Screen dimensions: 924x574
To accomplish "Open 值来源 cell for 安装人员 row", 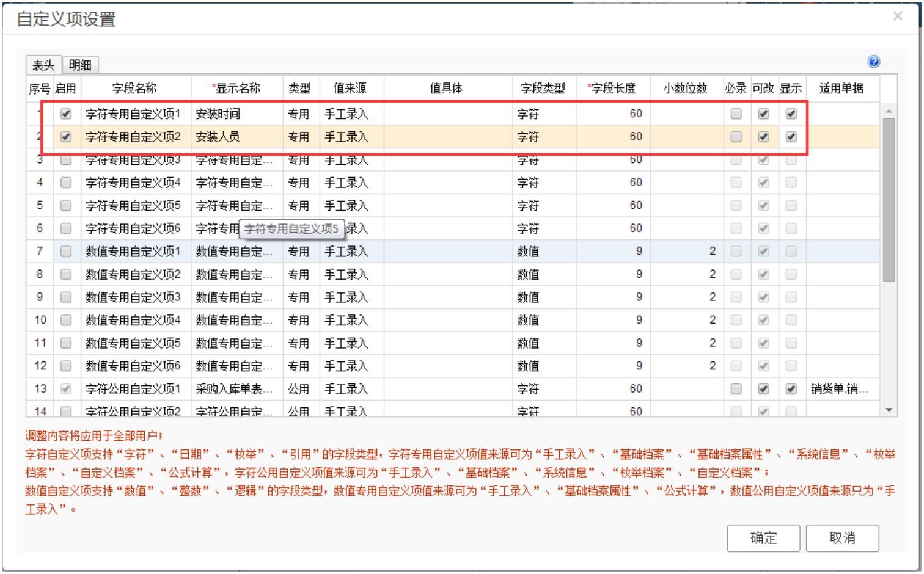I will point(351,137).
